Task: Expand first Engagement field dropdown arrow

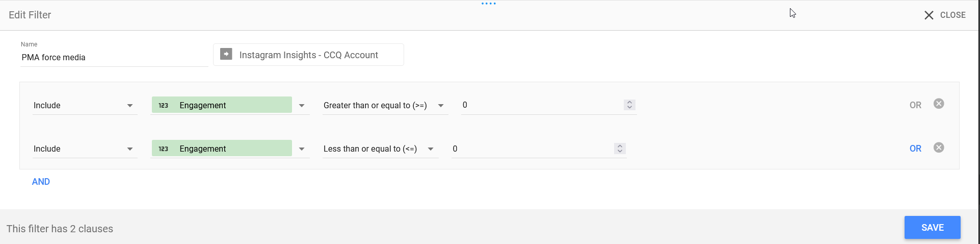Action: [x=302, y=106]
